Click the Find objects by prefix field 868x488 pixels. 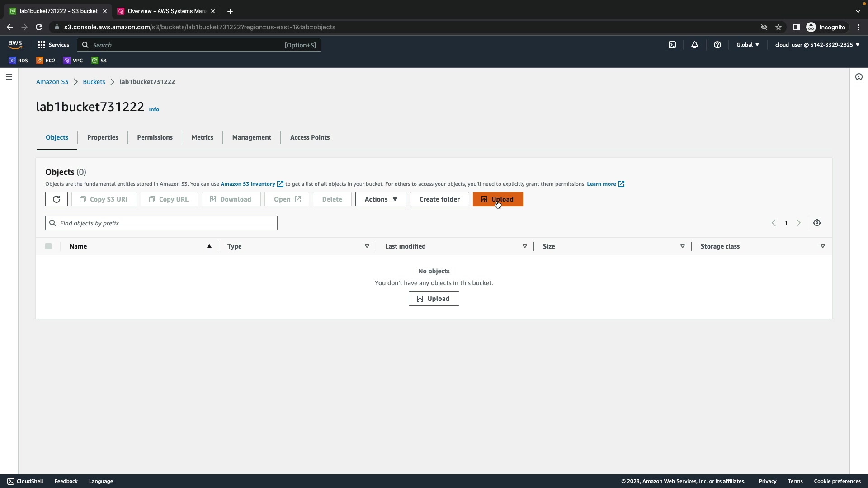(161, 223)
